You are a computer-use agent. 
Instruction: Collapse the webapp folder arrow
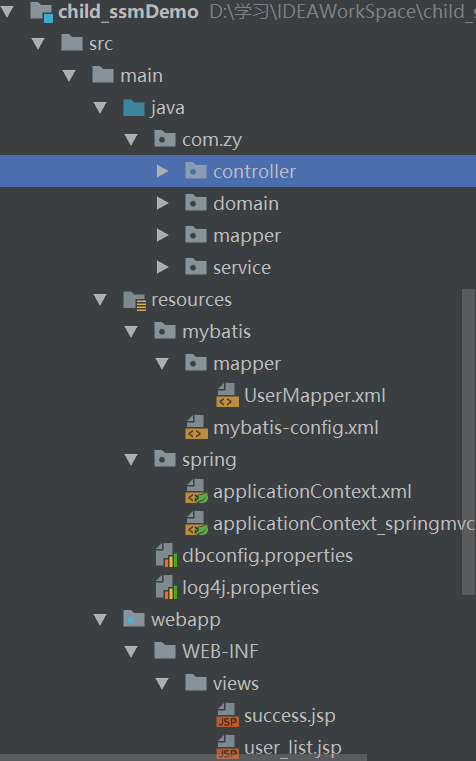coord(100,620)
